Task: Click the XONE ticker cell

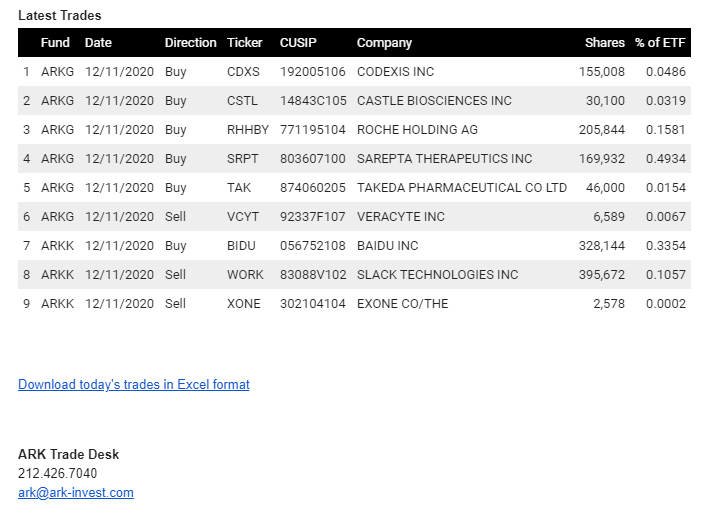Action: (244, 304)
